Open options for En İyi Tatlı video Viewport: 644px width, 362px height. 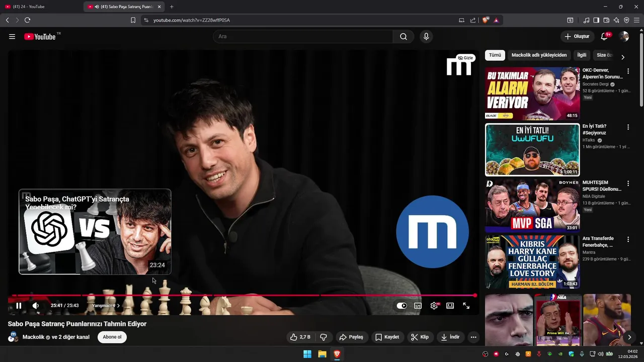pyautogui.click(x=628, y=127)
